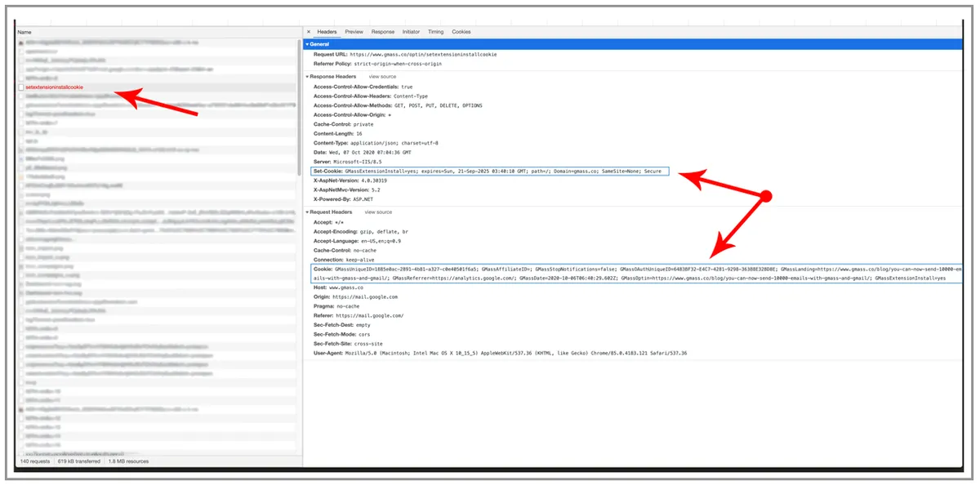980x490 pixels.
Task: Click view source beside Response Headers
Action: coord(382,76)
